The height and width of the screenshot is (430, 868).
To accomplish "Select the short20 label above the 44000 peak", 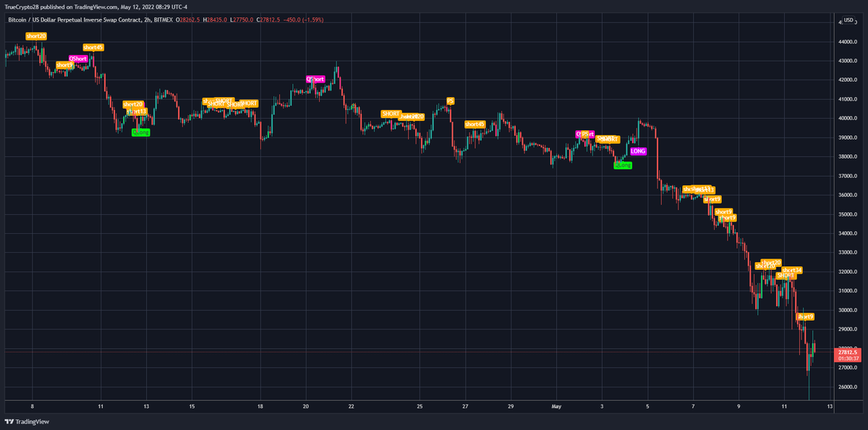I will [36, 35].
